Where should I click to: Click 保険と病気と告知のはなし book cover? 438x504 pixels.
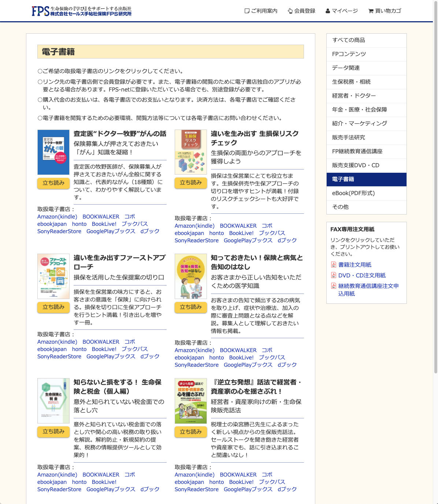[191, 276]
